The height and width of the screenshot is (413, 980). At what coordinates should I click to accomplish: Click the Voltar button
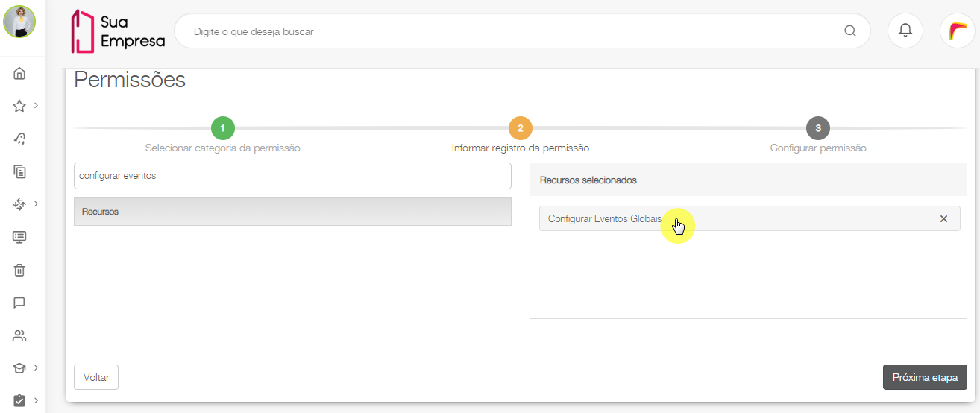[x=96, y=377]
